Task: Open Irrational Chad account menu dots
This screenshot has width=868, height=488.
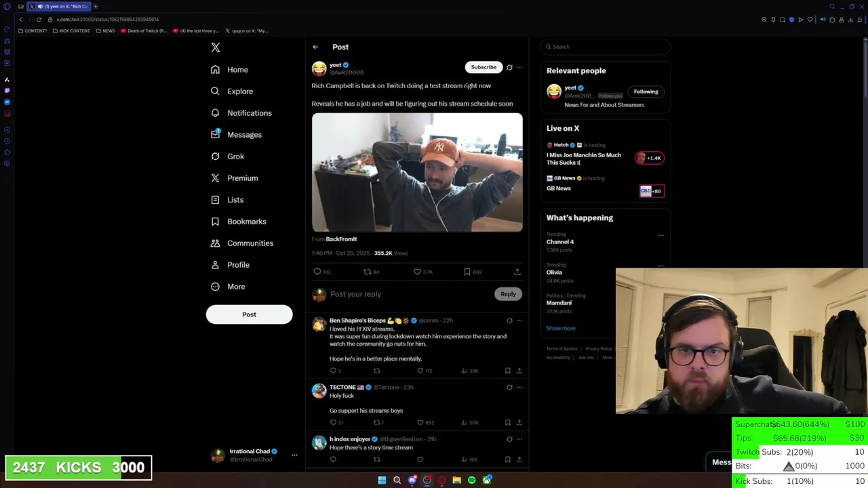Action: (x=294, y=455)
